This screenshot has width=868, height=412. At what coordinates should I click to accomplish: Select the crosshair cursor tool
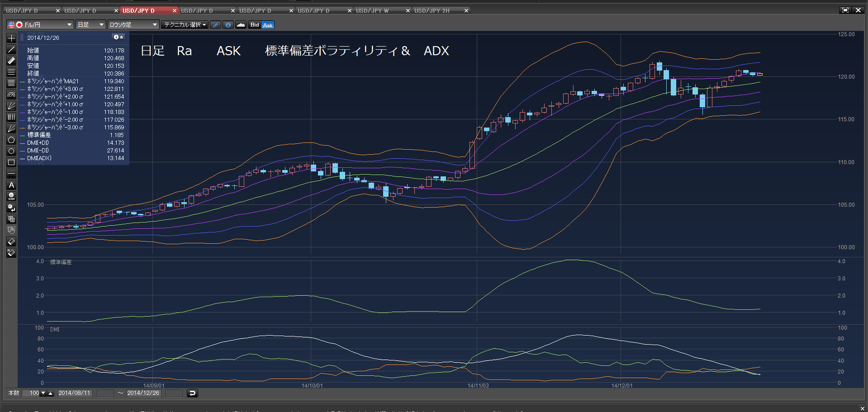coord(11,38)
